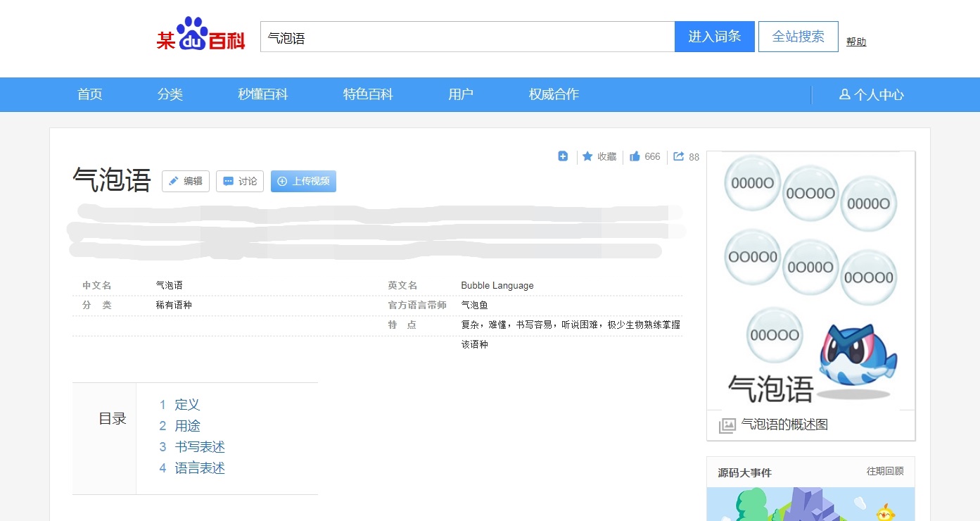Click the 气泡鱼 value in info table

click(475, 306)
